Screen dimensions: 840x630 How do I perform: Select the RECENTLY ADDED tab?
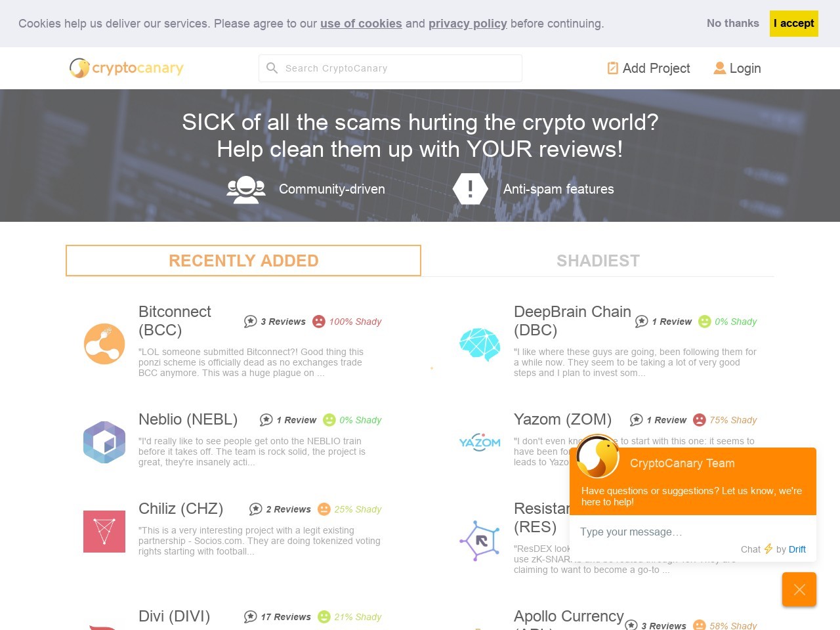pos(243,261)
